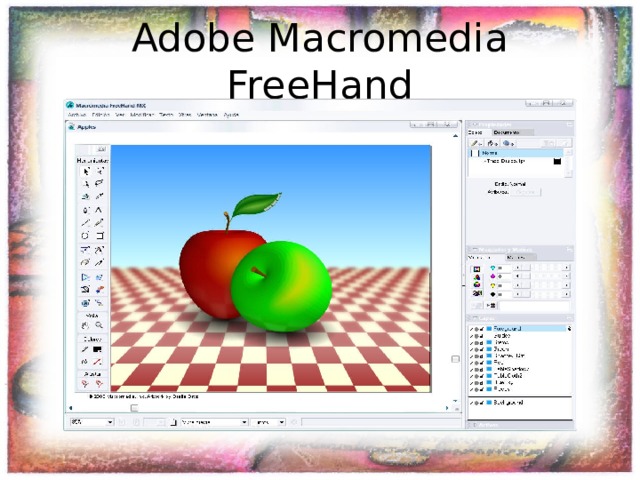Select the Text 'A' tool
The height and width of the screenshot is (480, 640).
click(99, 210)
